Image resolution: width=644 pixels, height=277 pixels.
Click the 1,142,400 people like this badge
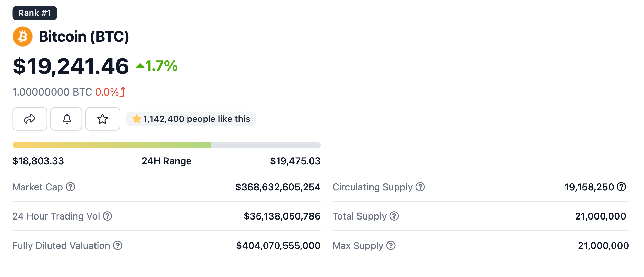pyautogui.click(x=191, y=119)
